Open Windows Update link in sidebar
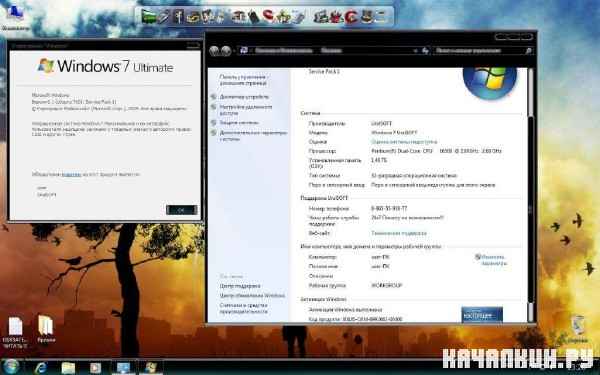This screenshot has width=600, height=375. (252, 295)
